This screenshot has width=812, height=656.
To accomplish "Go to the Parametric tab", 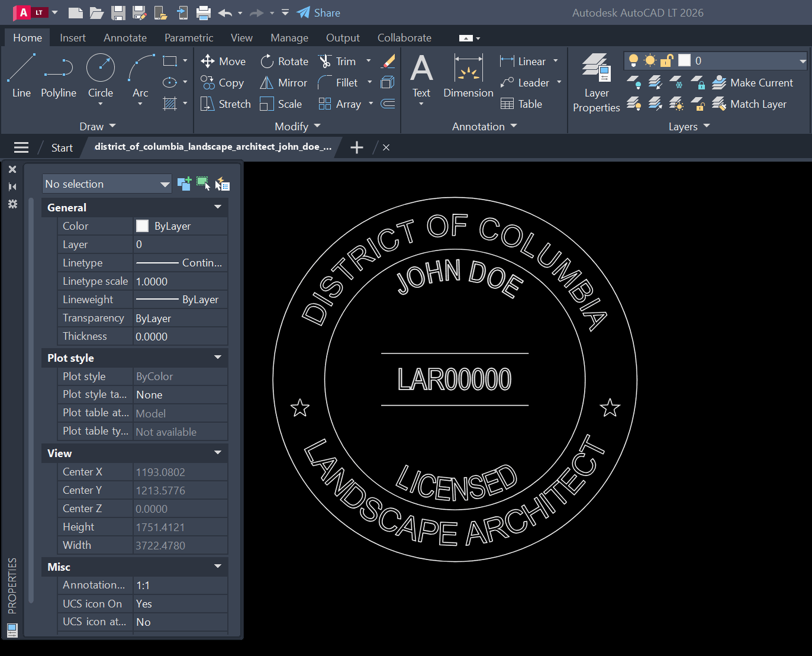I will point(189,37).
